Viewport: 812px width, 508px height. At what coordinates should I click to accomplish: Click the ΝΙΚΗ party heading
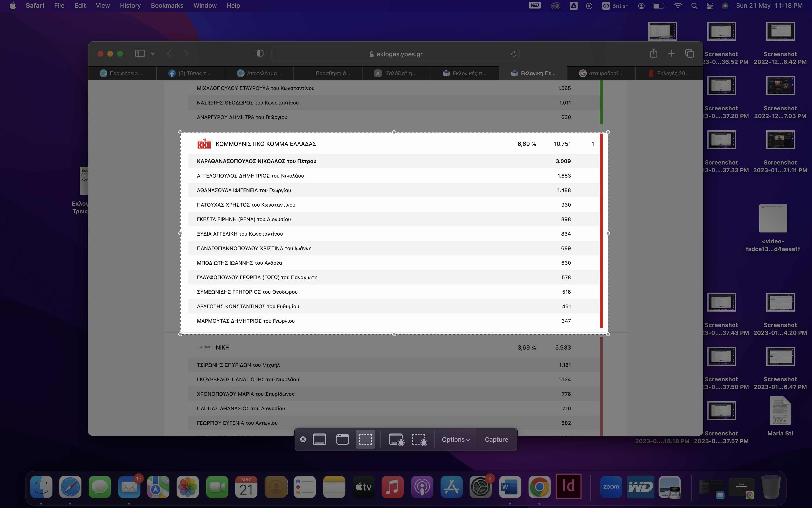click(223, 347)
